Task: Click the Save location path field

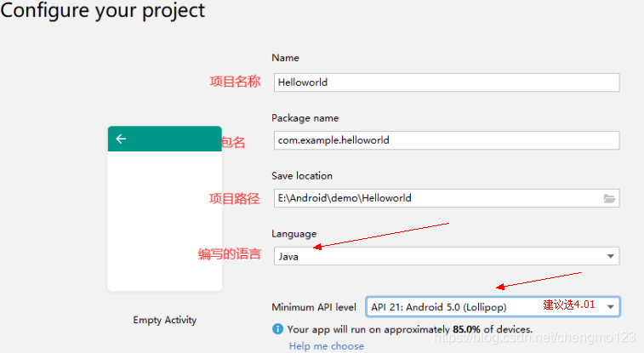Action: [x=447, y=198]
